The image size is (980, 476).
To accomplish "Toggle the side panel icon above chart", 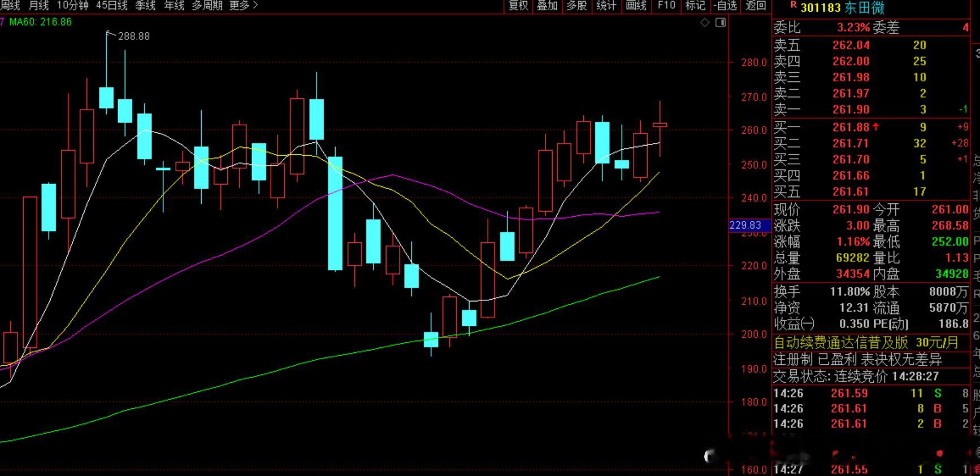I will 721,23.
